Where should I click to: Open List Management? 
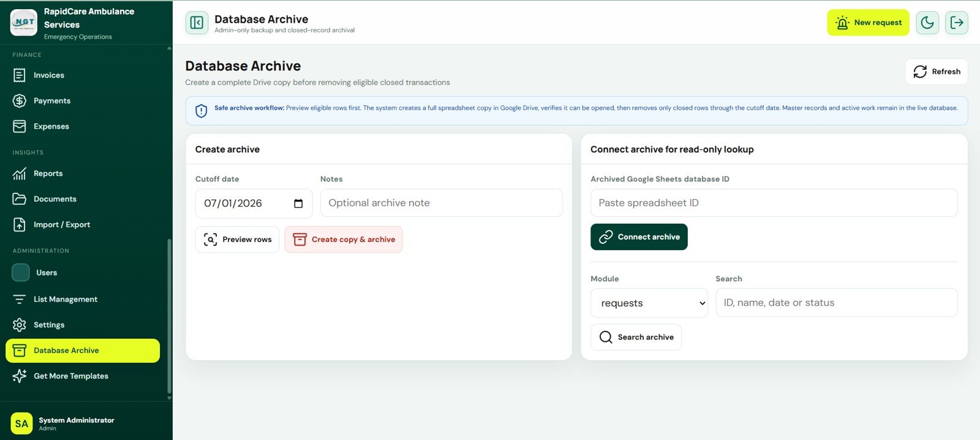click(x=83, y=299)
